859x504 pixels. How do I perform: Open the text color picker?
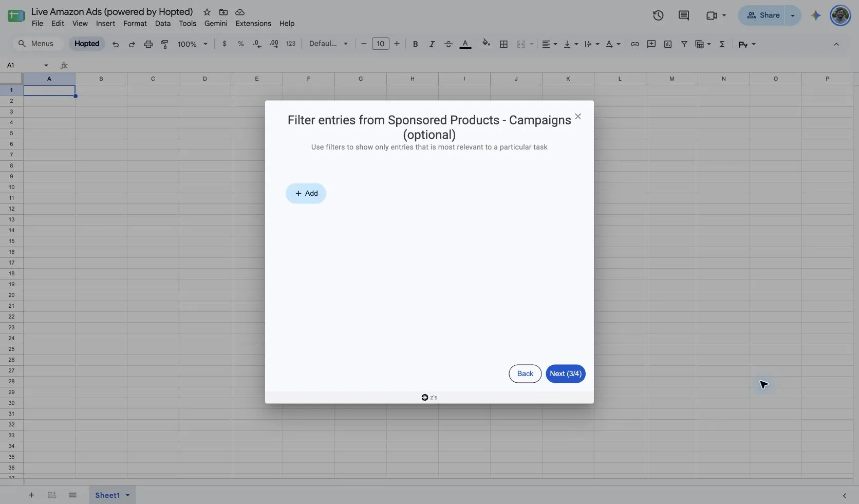[x=465, y=44]
